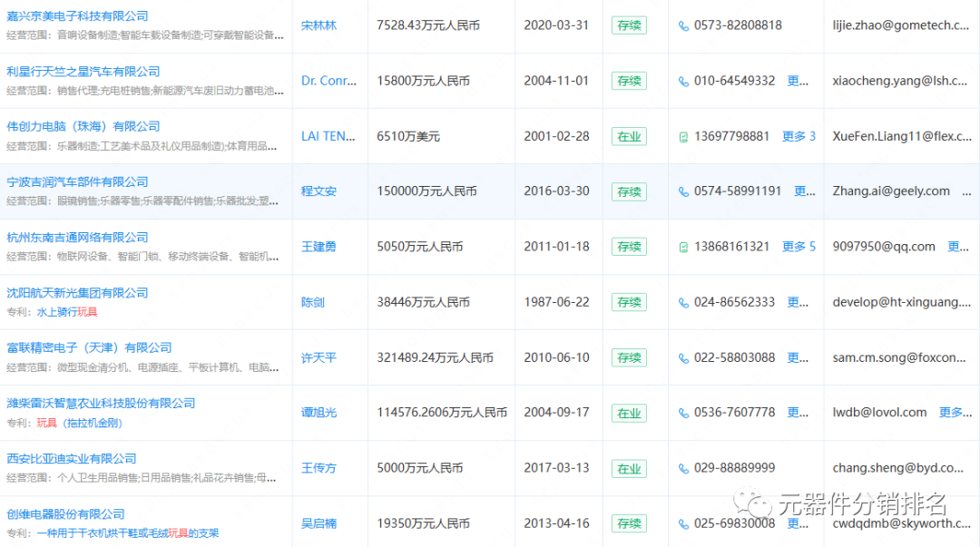
Task: Expand more phones next to 025-69830008
Action: pyautogui.click(x=798, y=523)
